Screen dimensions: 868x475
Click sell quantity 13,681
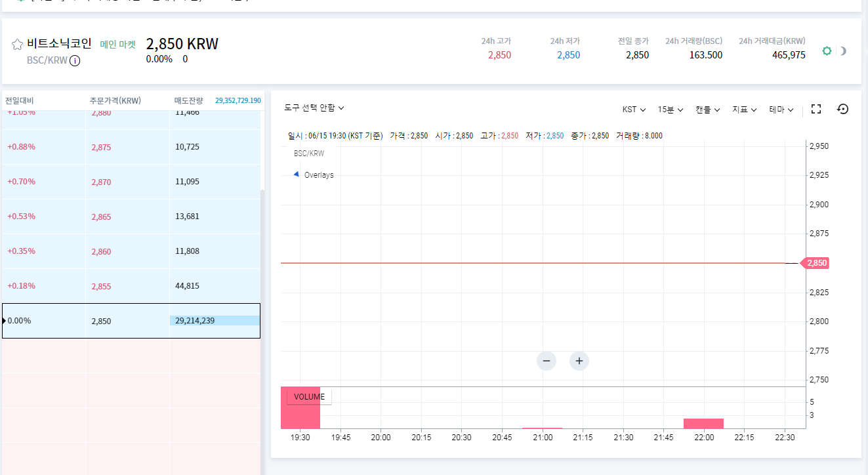[x=187, y=217]
